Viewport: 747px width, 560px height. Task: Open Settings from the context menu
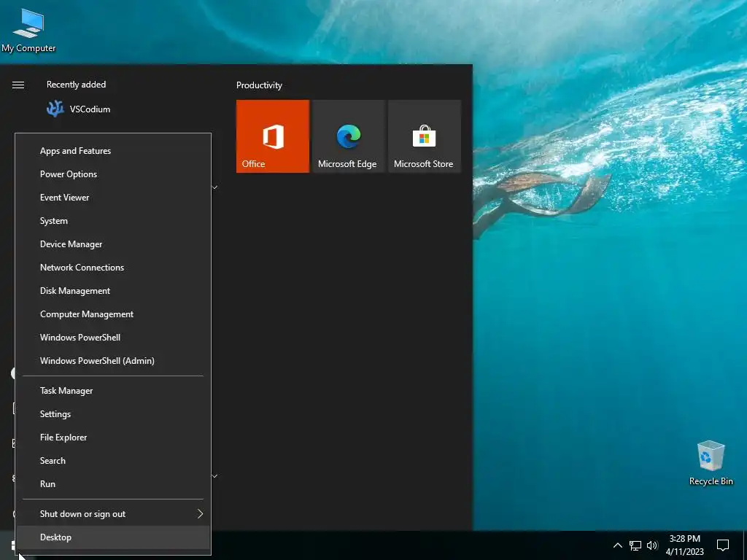(x=113, y=414)
